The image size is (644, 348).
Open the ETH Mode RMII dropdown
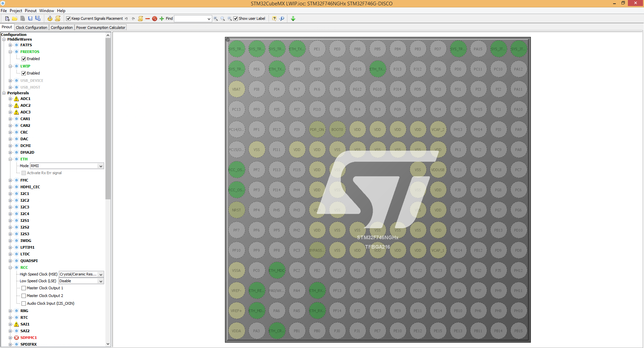click(x=101, y=166)
